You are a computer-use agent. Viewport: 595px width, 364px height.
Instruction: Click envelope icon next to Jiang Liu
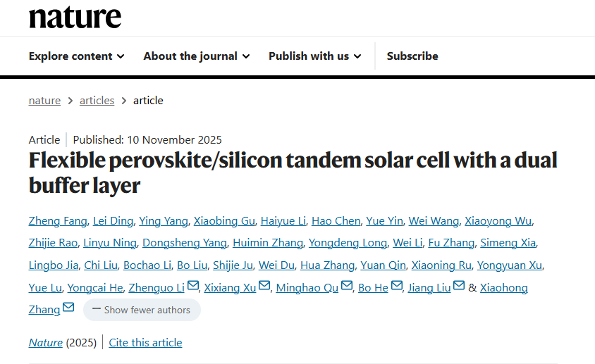pyautogui.click(x=459, y=286)
